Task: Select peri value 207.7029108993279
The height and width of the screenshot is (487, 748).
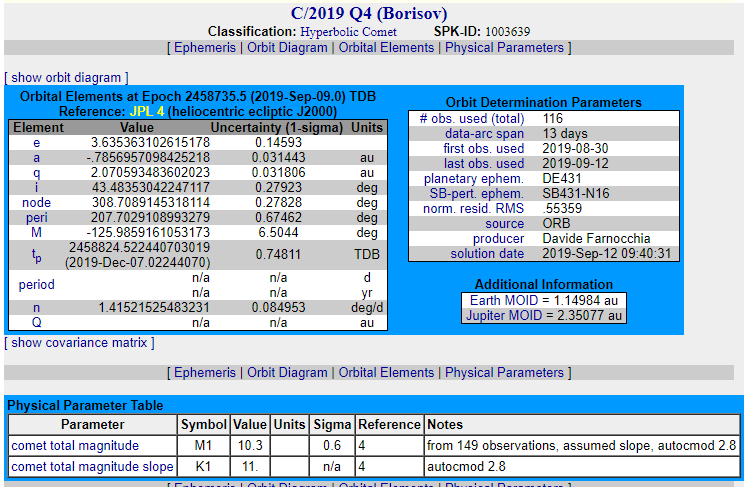Action: [x=150, y=218]
